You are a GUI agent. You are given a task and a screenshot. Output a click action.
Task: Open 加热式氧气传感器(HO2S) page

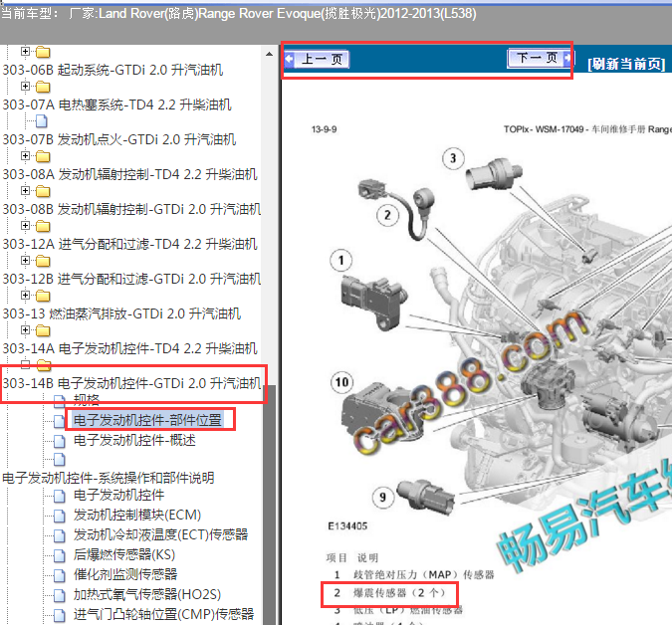(147, 594)
